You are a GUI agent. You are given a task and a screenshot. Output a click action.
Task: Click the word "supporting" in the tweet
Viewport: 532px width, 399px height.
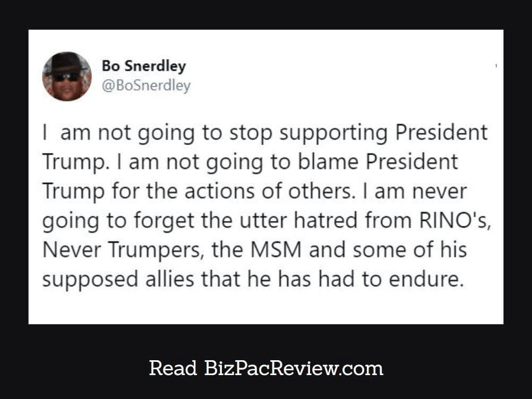click(x=334, y=133)
